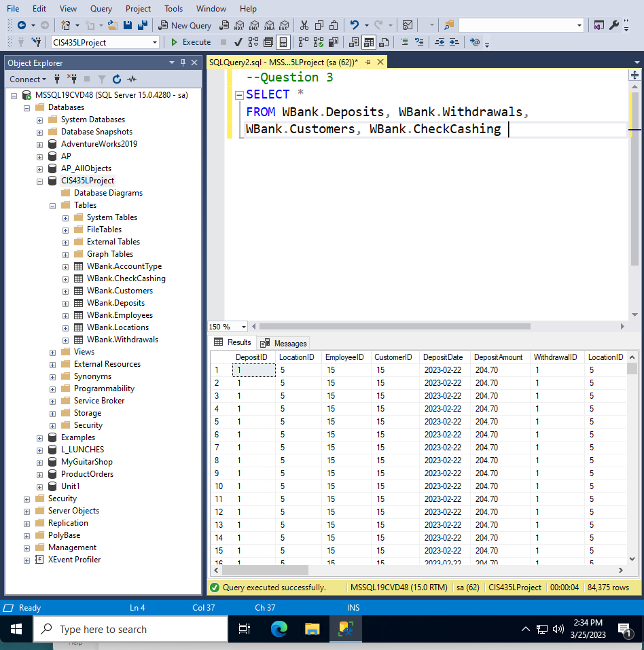Screen dimensions: 644x650
Task: Refresh the Object Explorer tree
Action: (x=116, y=79)
